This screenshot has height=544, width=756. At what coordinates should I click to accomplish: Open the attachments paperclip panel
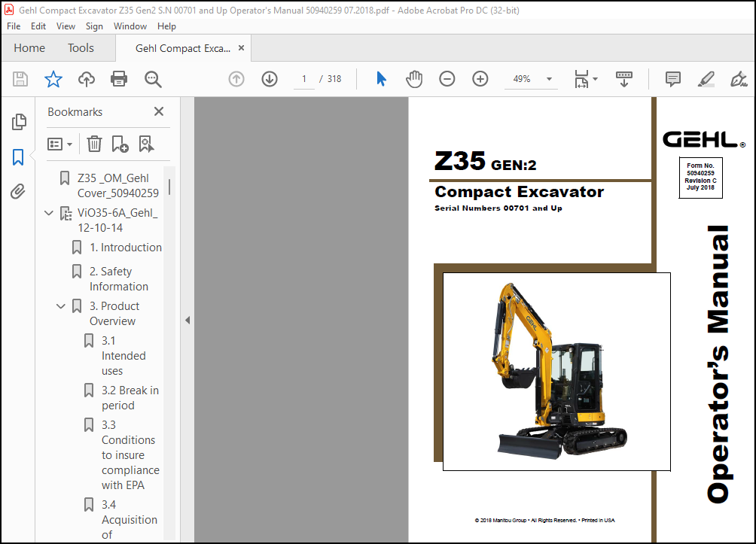point(18,192)
